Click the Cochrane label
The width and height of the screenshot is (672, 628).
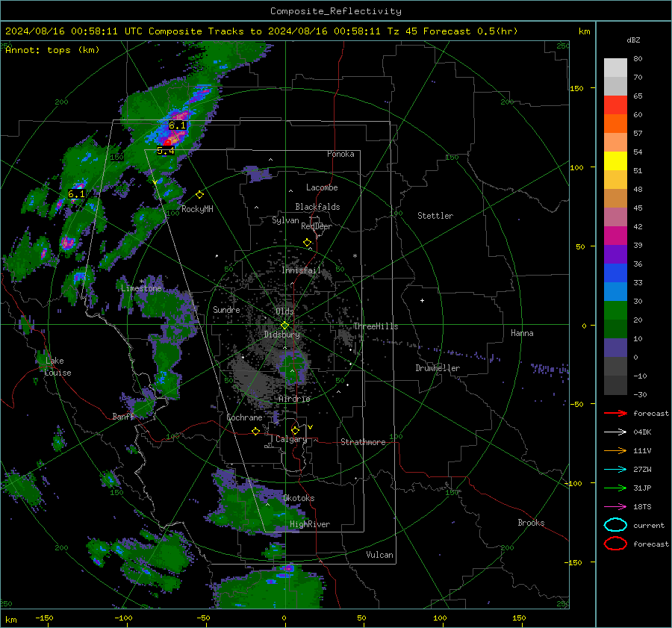244,417
